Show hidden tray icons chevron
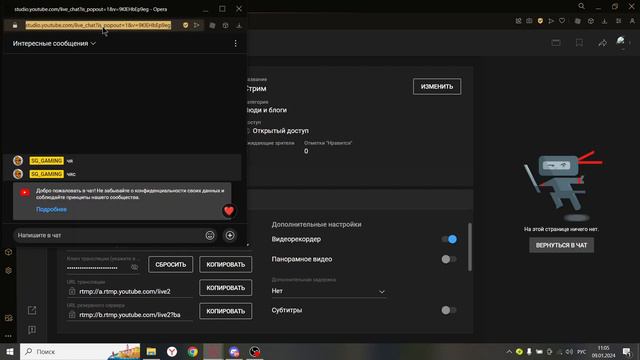The width and height of the screenshot is (640, 360). pos(509,351)
